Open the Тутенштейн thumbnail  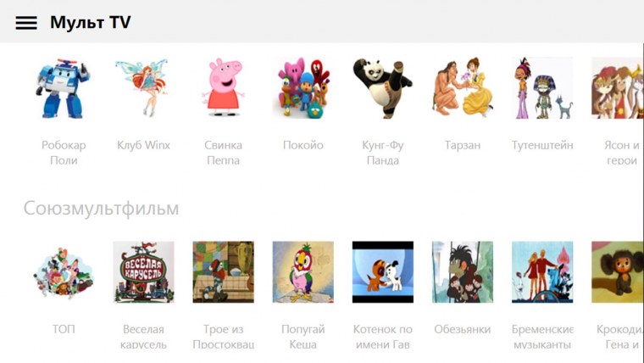coord(542,87)
